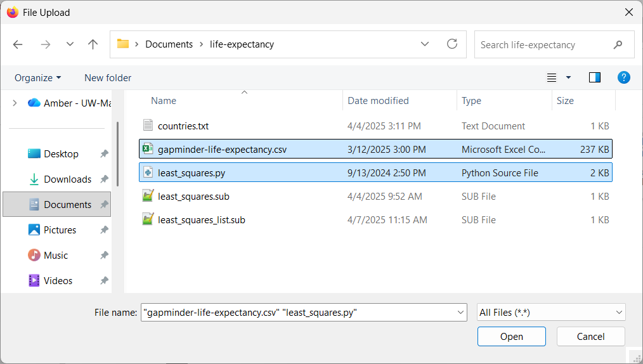Viewport: 643px width, 364px height.
Task: Click the search magnifier icon
Action: pyautogui.click(x=618, y=45)
